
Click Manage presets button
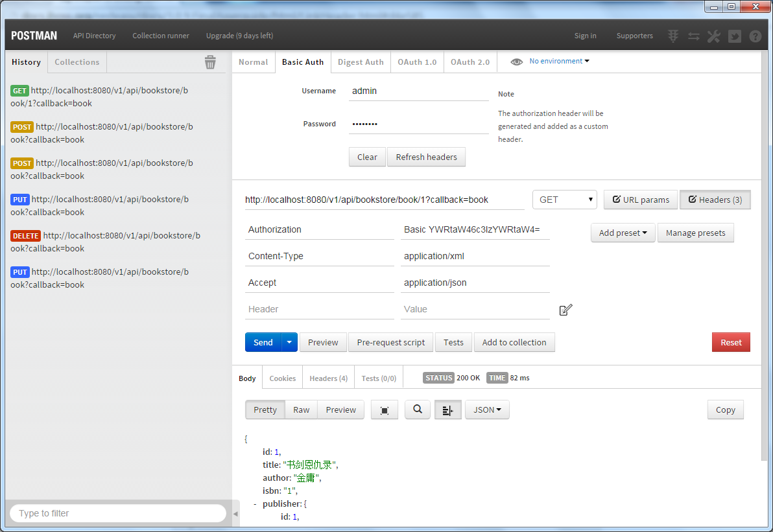[x=696, y=233]
